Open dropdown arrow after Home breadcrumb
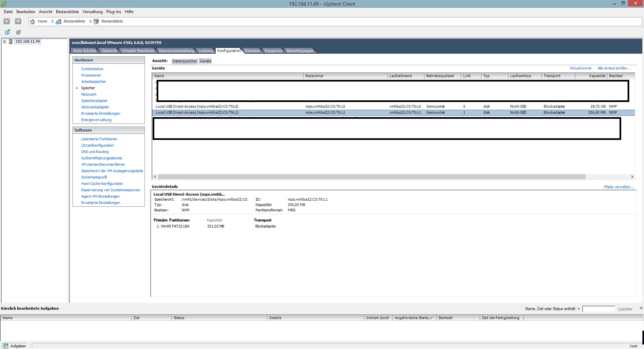This screenshot has width=644, height=349. (53, 21)
